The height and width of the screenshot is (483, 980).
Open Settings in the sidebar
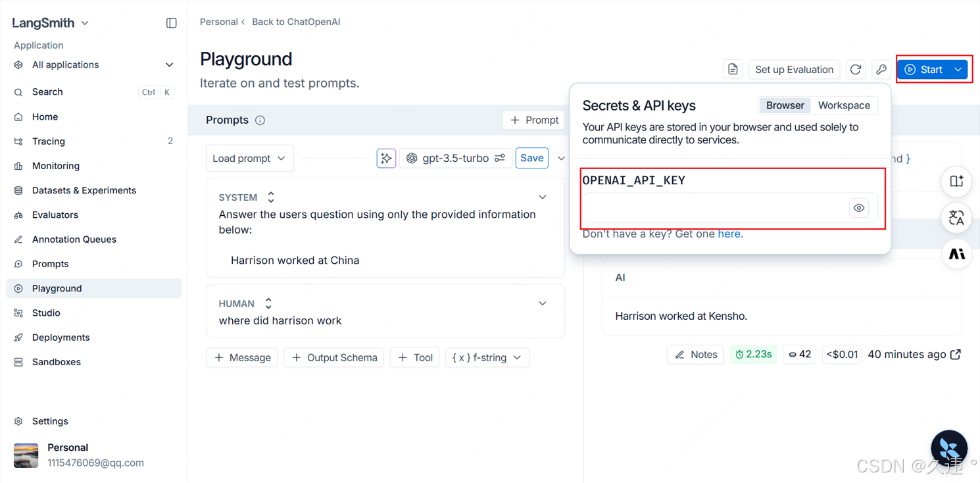93,421
